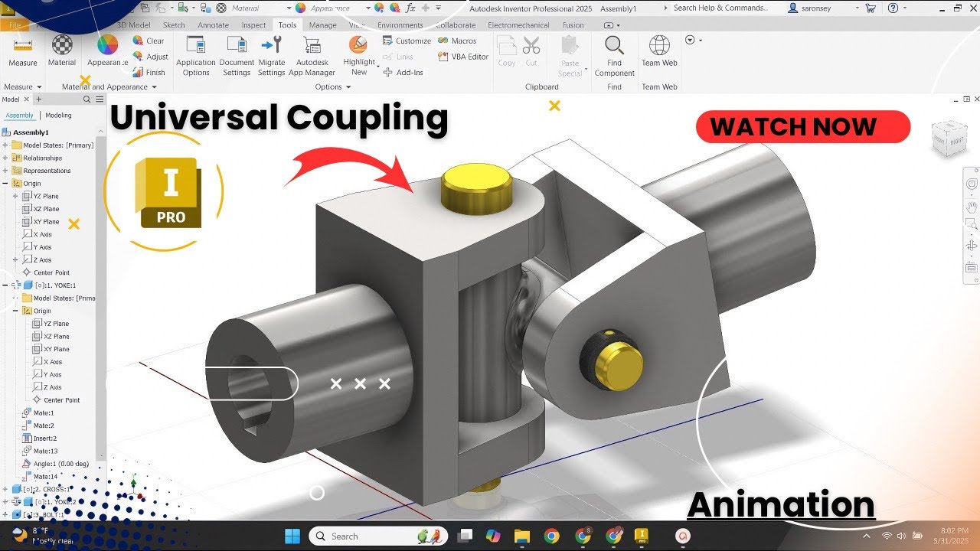The image size is (980, 551).
Task: Collapse the top-level Origin folder
Action: [5, 184]
